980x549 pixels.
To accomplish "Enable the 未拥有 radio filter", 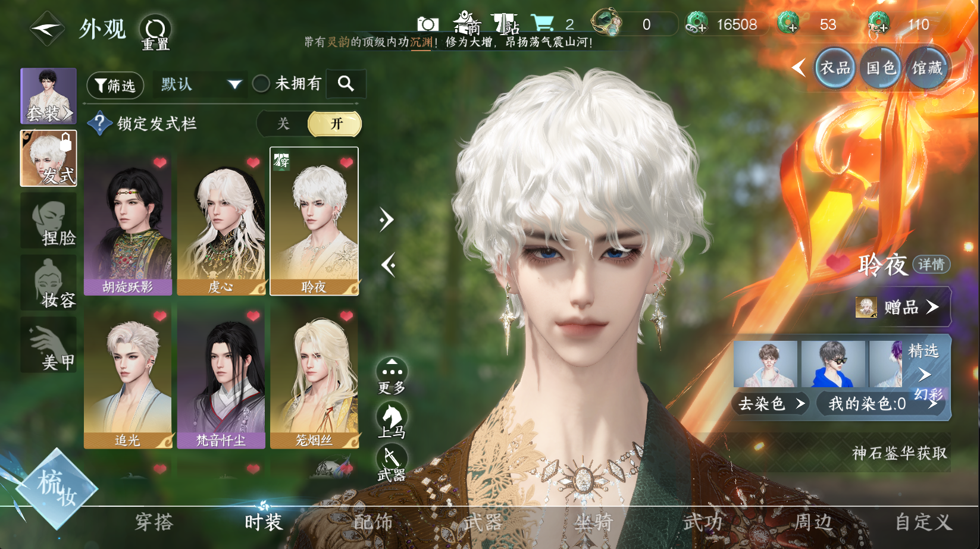I will [261, 84].
